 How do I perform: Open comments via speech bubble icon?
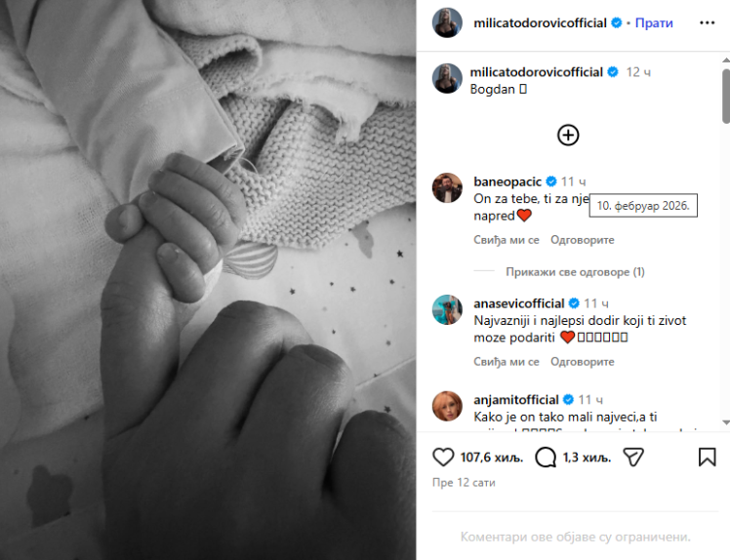pos(546,458)
